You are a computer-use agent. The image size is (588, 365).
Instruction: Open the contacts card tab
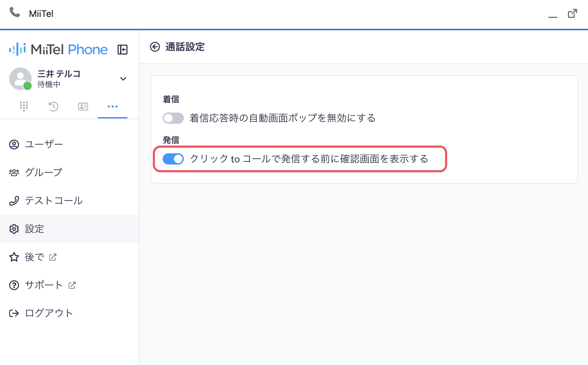[x=83, y=106]
